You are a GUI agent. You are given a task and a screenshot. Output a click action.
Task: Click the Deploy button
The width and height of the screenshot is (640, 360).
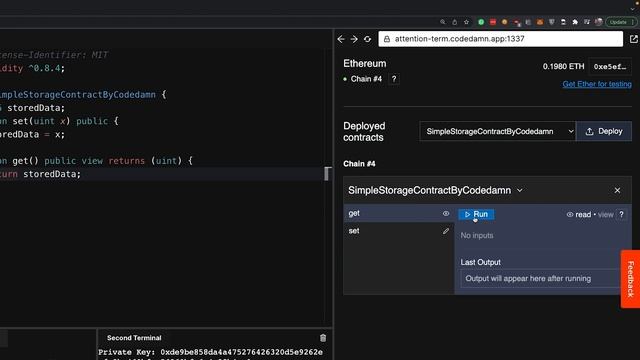pos(604,131)
